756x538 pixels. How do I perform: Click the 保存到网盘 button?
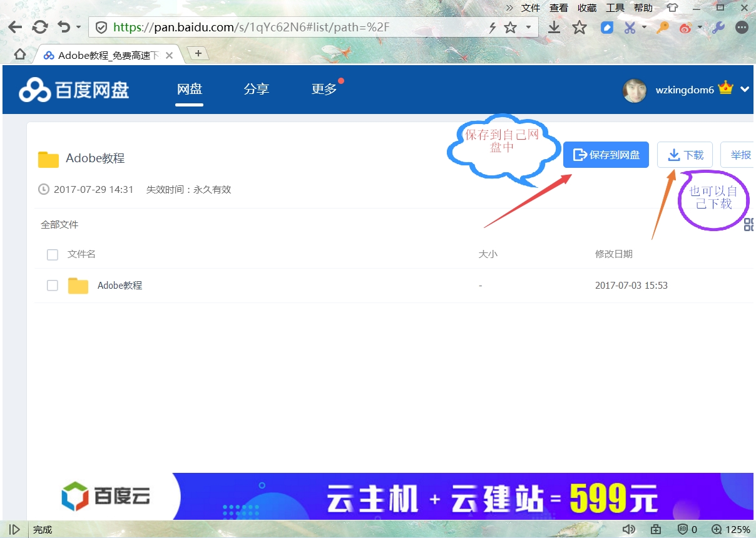[x=606, y=155]
